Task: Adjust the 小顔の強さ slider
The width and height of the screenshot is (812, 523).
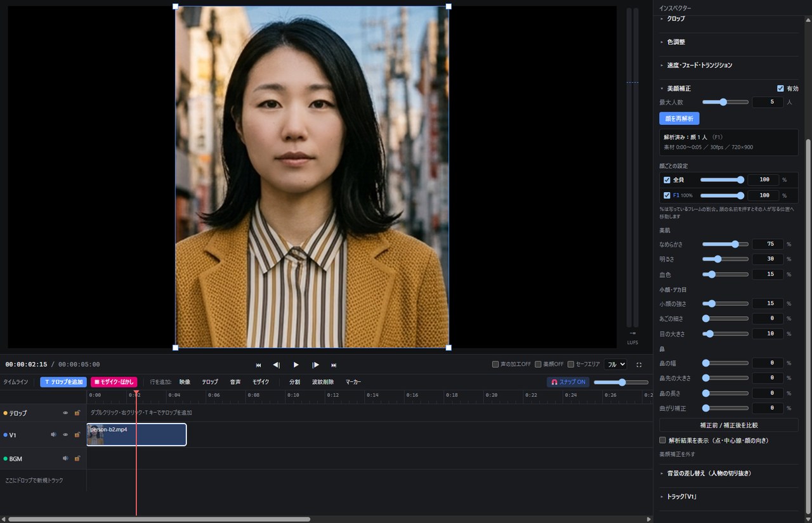Action: [x=725, y=304]
